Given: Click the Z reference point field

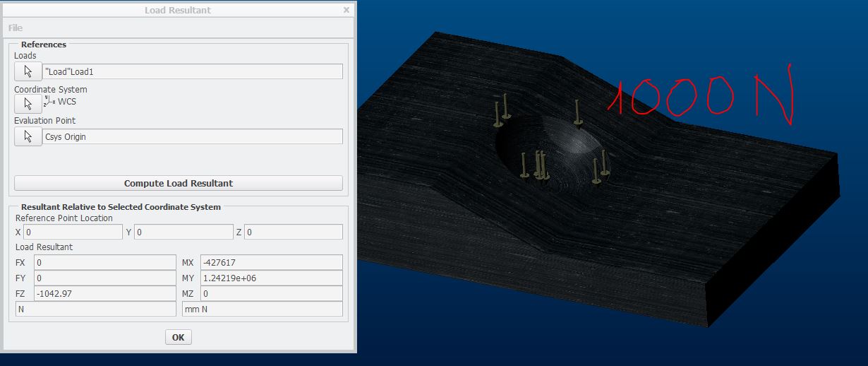Looking at the screenshot, I should click(x=294, y=232).
